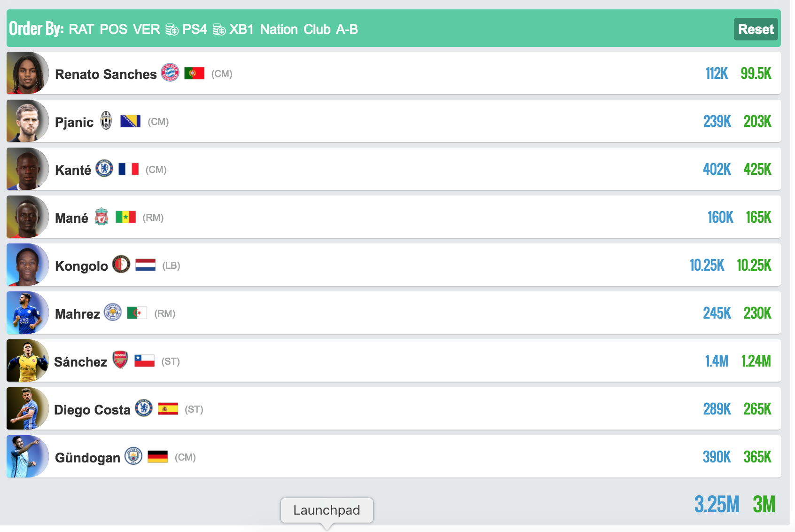795x532 pixels.
Task: Sort the list alphabetically with A-B
Action: coord(347,29)
